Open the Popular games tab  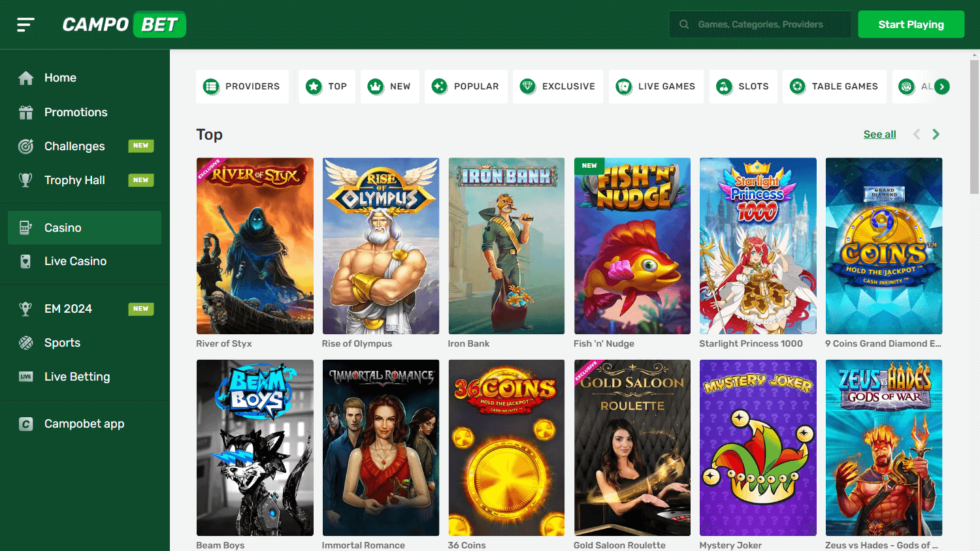point(466,86)
